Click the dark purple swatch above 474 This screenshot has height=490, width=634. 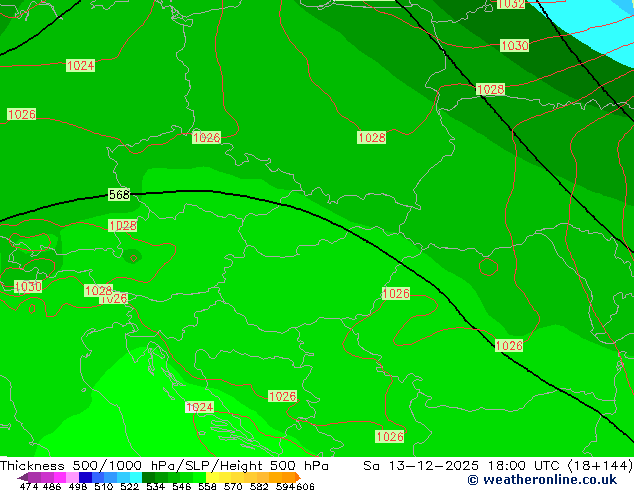tap(34, 477)
